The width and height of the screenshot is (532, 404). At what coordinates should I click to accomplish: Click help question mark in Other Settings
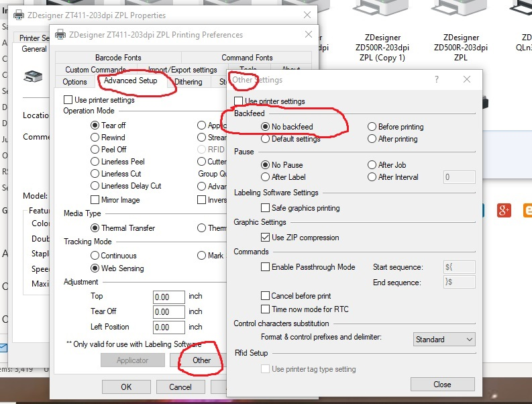click(437, 79)
